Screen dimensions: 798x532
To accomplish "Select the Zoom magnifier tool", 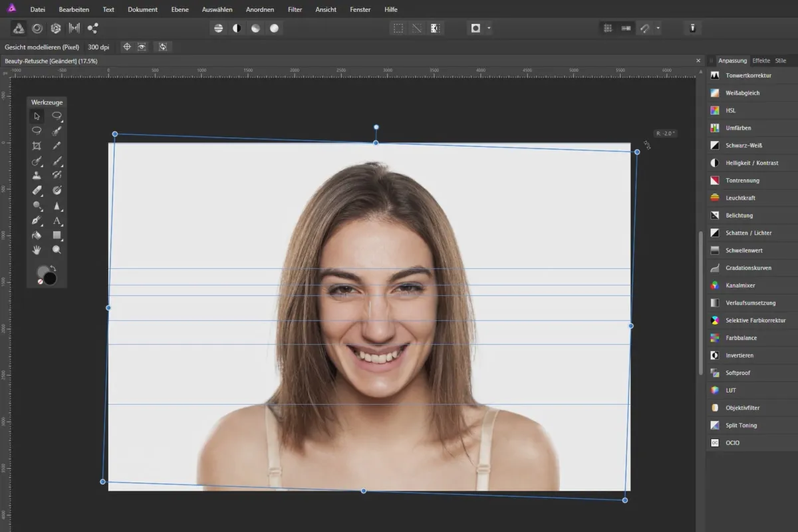I will point(57,250).
